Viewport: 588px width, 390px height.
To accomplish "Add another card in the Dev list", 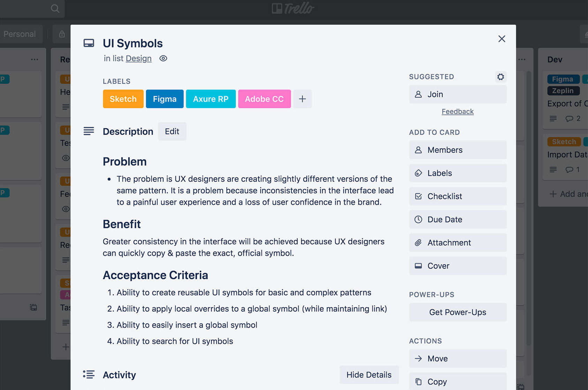I will tap(568, 194).
